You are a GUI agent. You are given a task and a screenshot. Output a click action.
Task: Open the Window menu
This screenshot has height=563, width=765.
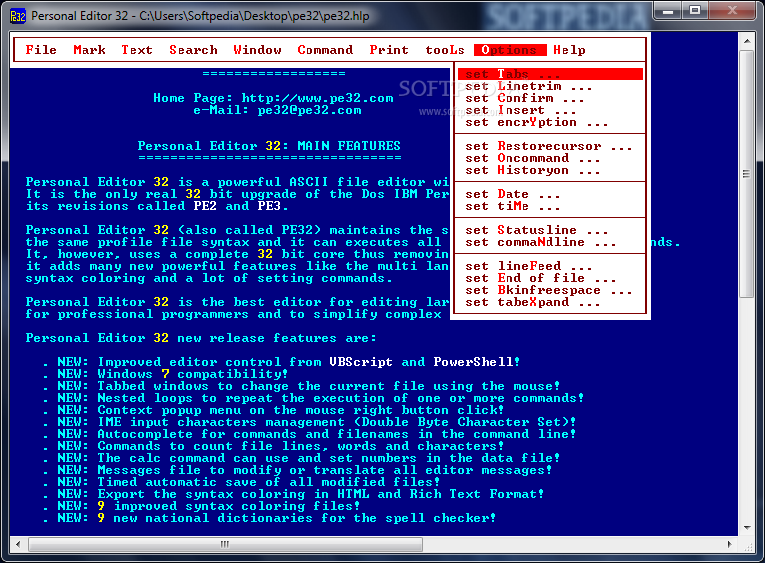[257, 50]
